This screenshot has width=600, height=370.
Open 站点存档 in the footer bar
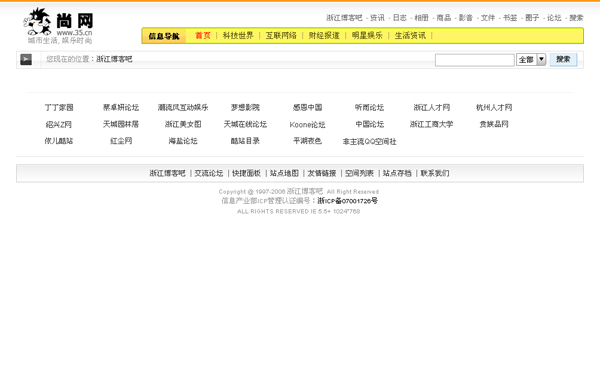click(x=397, y=173)
